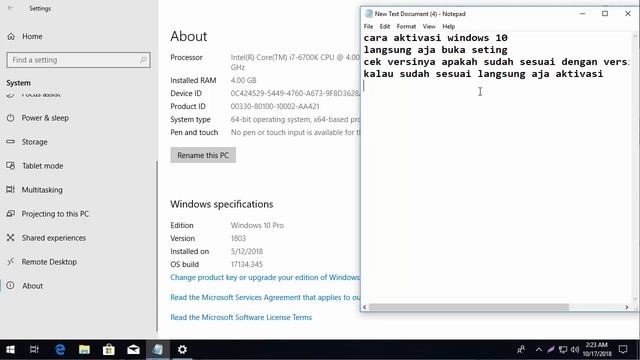Open Remote Desktop settings
Screen dimensions: 640x360
(49, 262)
